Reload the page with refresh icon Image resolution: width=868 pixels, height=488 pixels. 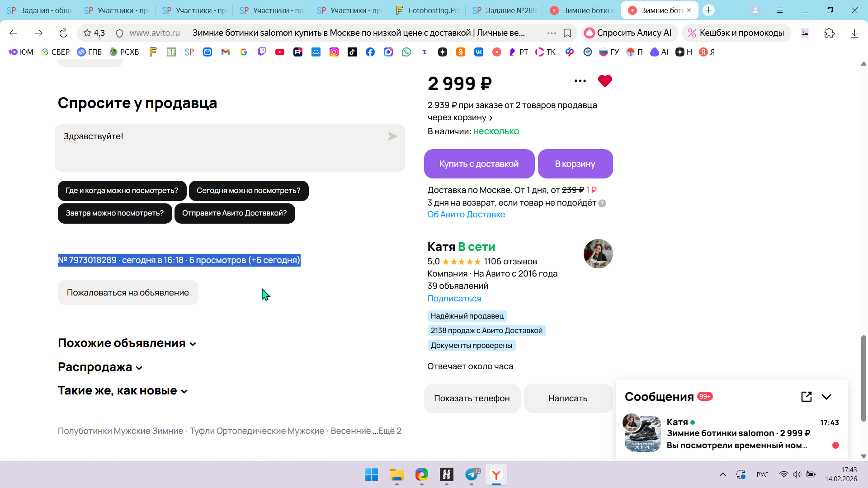(63, 33)
